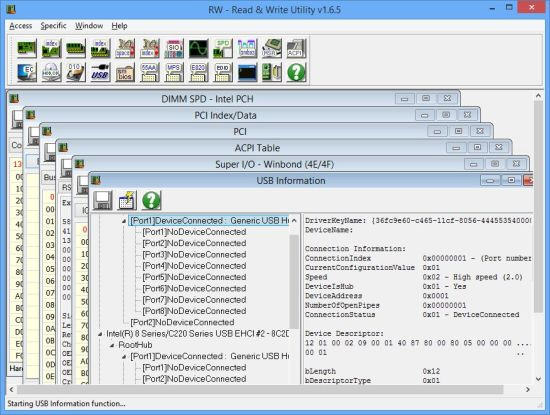Image resolution: width=550 pixels, height=415 pixels.
Task: Open the remote access icon
Action: (272, 72)
